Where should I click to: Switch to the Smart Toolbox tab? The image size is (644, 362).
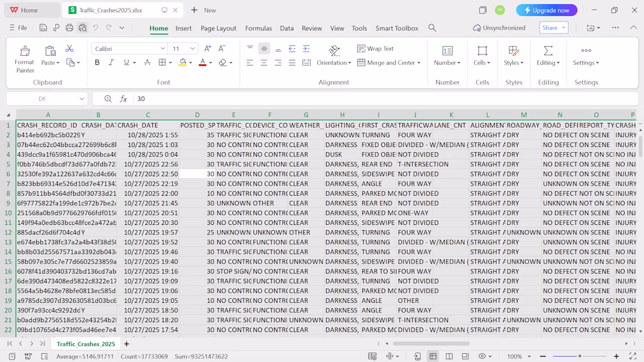[x=397, y=28]
